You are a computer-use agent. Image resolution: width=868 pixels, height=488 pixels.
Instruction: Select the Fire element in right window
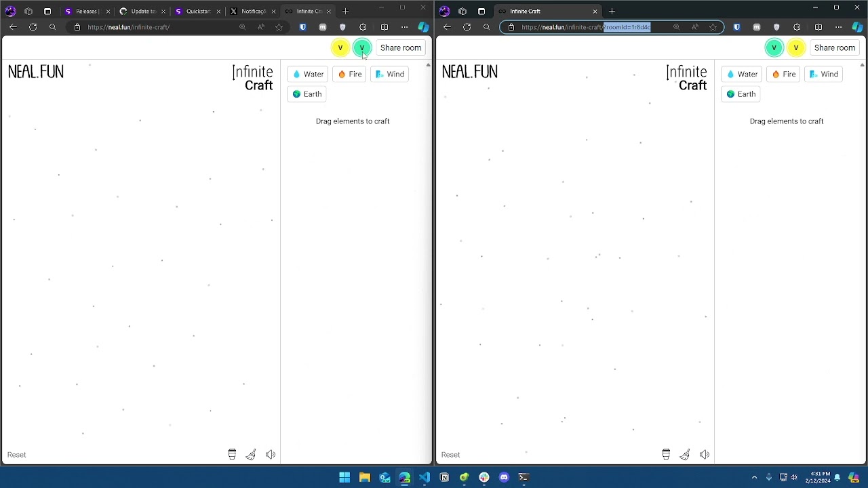[x=784, y=74]
